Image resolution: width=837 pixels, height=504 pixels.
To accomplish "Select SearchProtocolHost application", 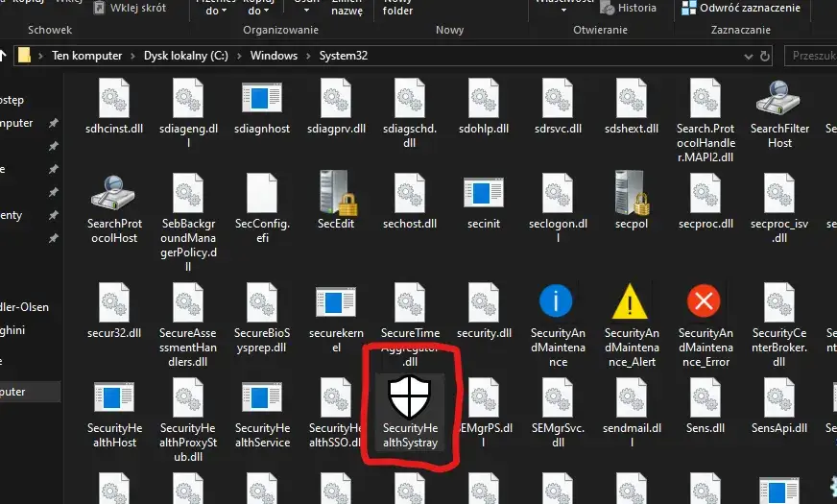I will [114, 207].
